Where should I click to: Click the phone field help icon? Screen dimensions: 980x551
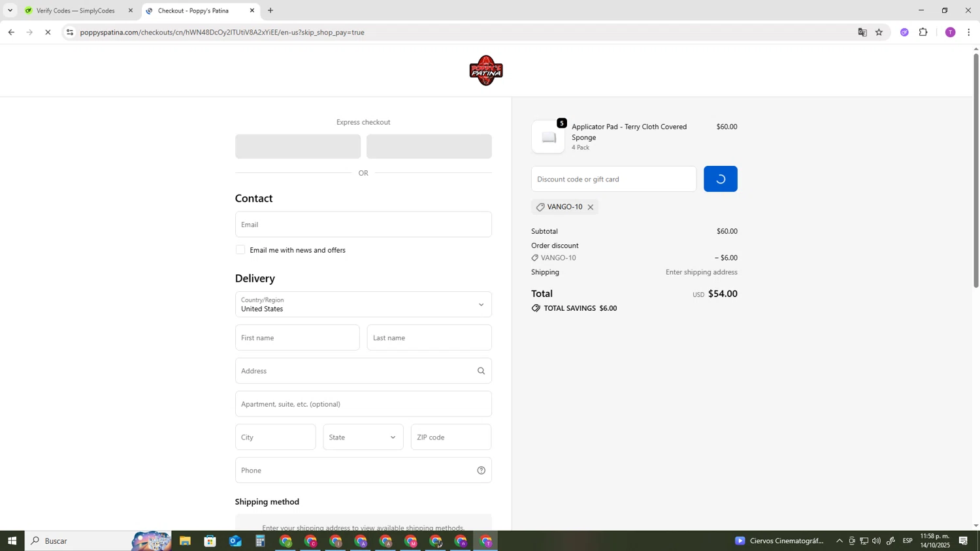click(482, 470)
